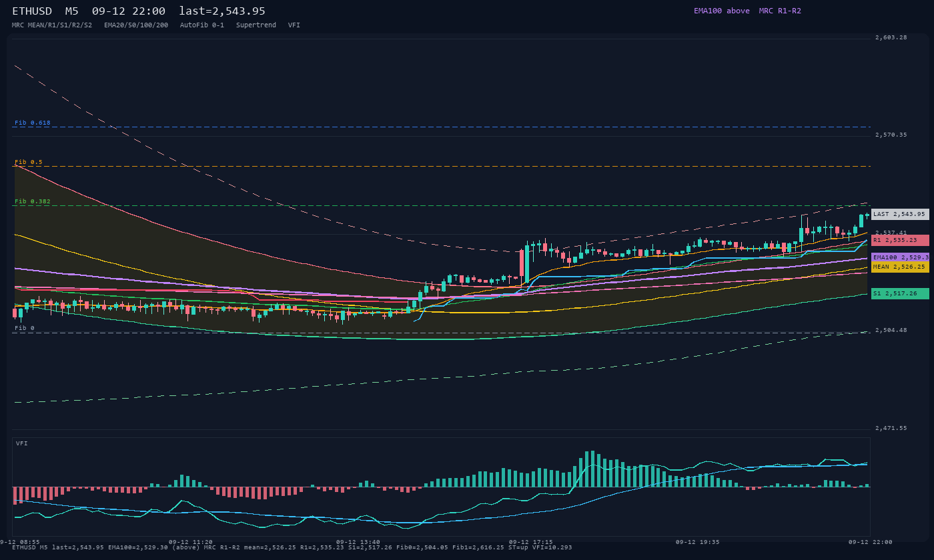Click the ETHUSD symbol in the chart title
The height and width of the screenshot is (560, 934).
click(32, 11)
